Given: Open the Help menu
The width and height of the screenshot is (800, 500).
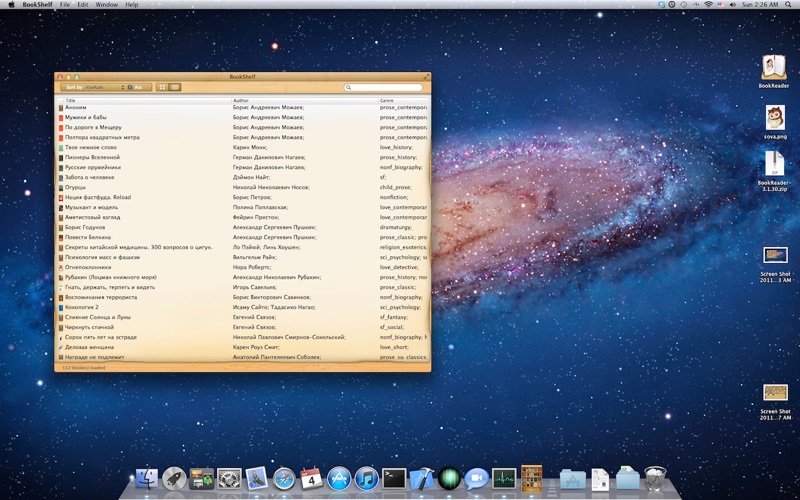Looking at the screenshot, I should coord(132,5).
